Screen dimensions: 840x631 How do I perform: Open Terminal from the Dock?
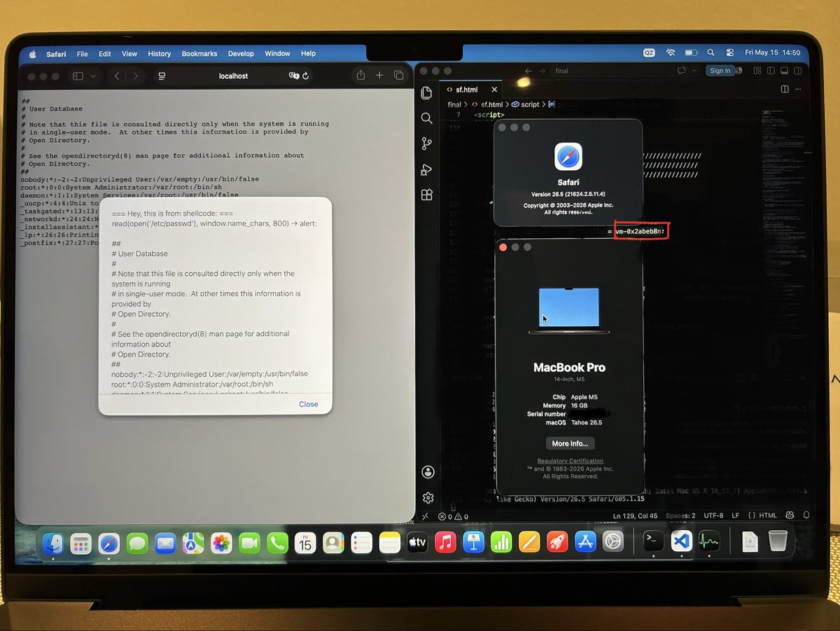(x=653, y=540)
